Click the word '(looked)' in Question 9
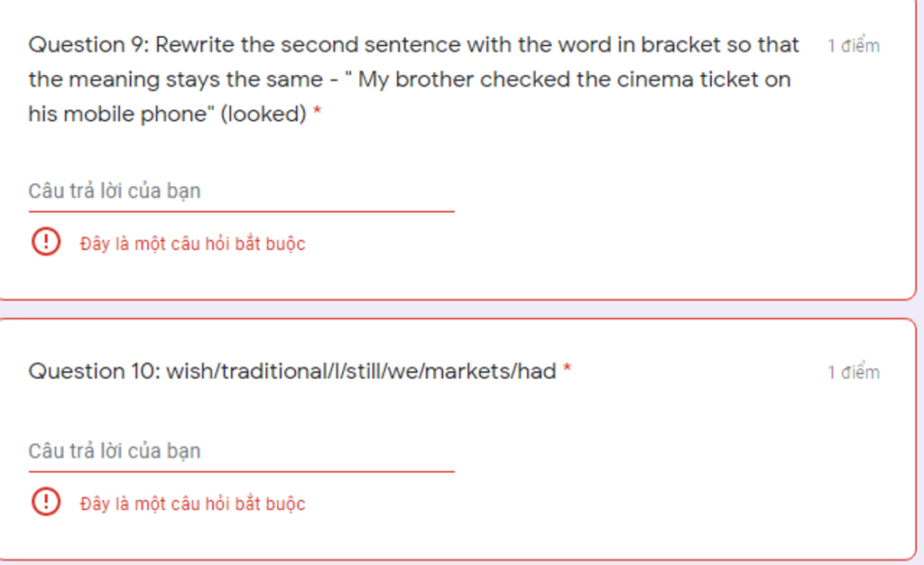Viewport: 924px width, 565px height. (x=263, y=114)
